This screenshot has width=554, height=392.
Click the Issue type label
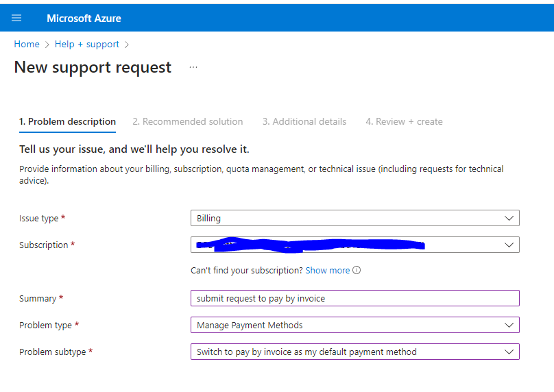tap(39, 218)
